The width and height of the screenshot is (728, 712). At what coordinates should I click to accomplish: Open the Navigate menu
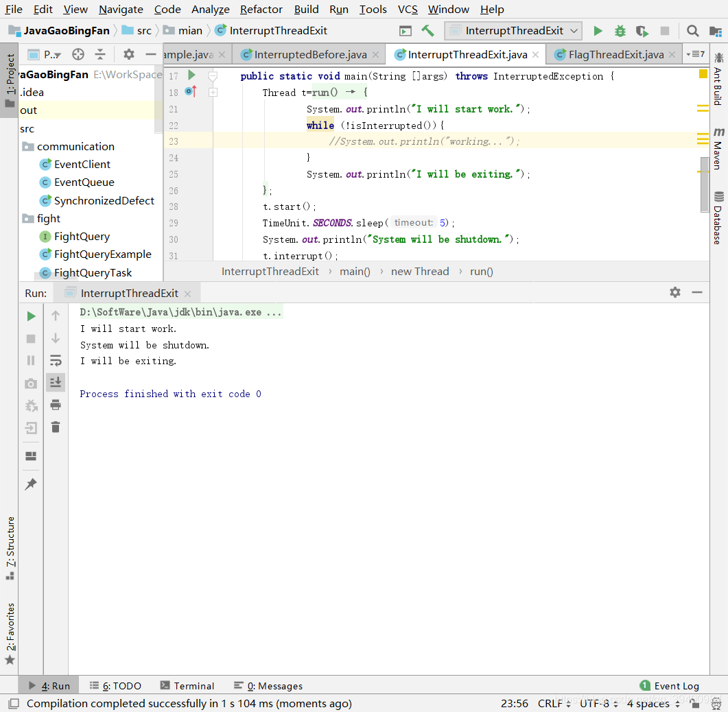(121, 10)
